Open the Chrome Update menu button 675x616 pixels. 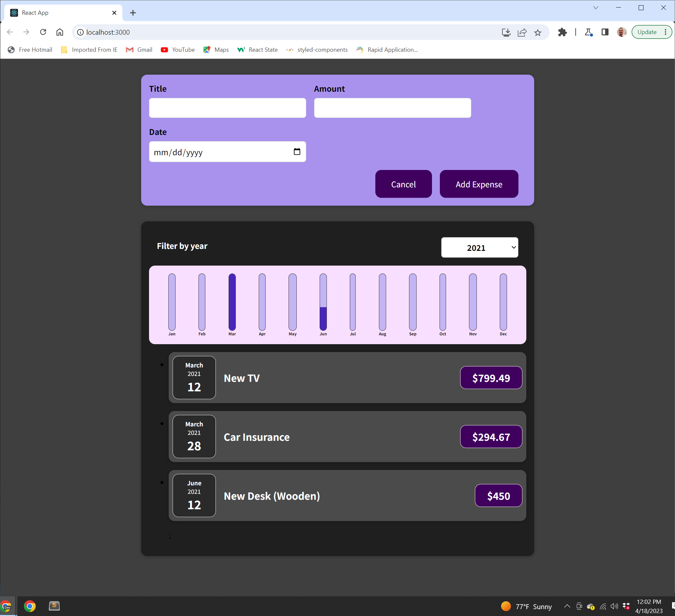pyautogui.click(x=651, y=32)
